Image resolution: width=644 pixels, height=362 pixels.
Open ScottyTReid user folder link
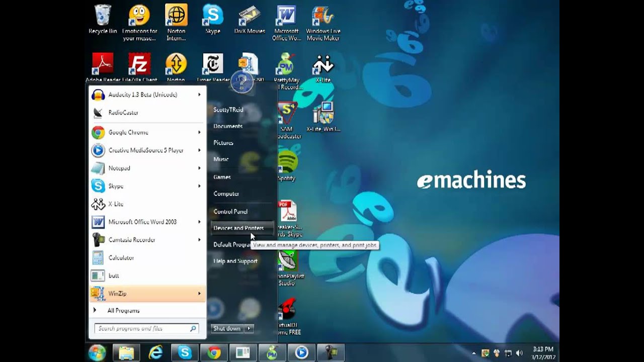(228, 110)
